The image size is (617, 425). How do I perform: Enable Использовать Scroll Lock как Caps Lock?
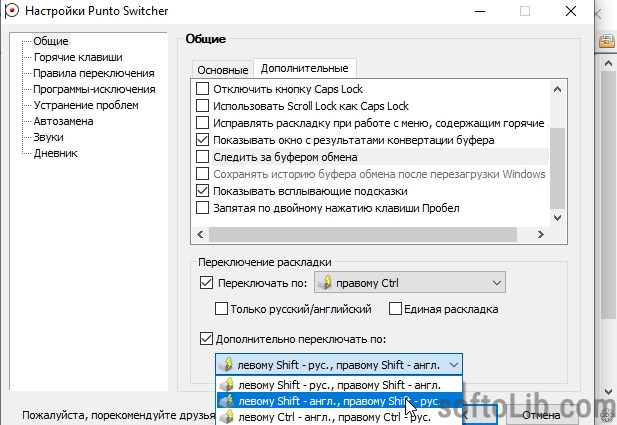pyautogui.click(x=202, y=105)
